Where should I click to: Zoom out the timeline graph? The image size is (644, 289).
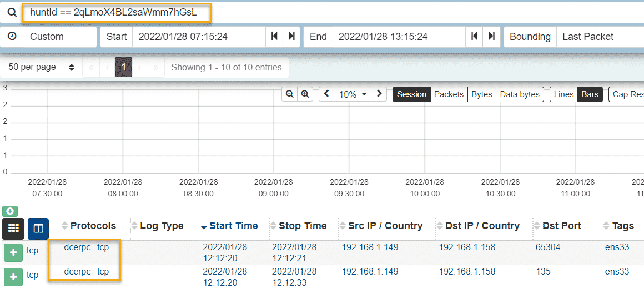pyautogui.click(x=289, y=94)
